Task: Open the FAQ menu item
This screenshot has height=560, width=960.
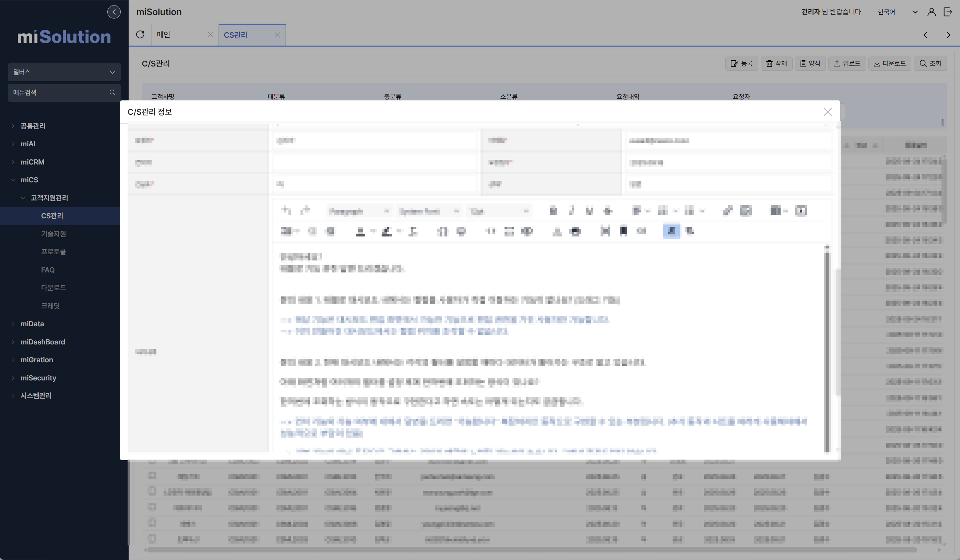Action: pos(48,270)
